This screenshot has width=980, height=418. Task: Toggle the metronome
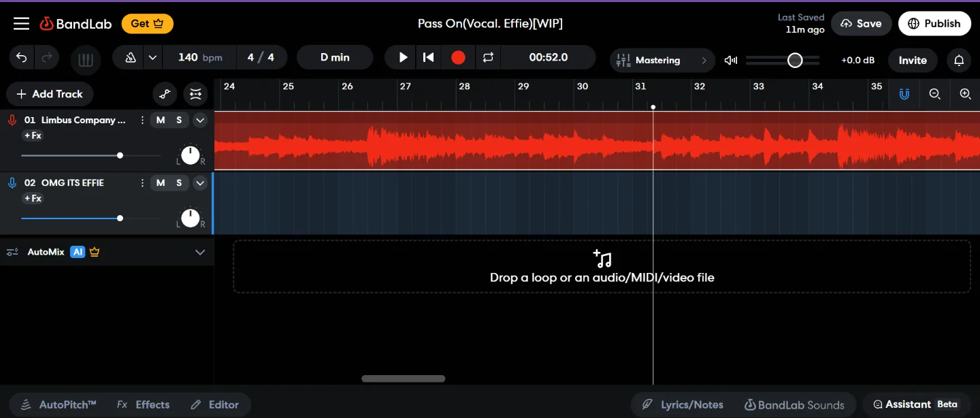131,58
